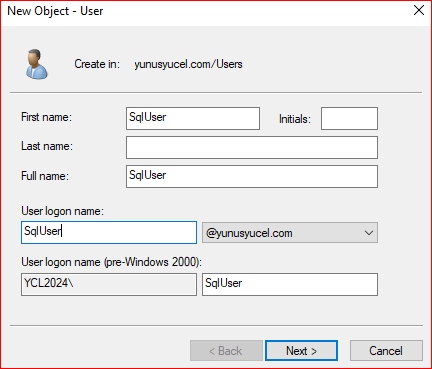Click the greyed YCL2024\ domain prefix field
The width and height of the screenshot is (432, 369).
[109, 284]
